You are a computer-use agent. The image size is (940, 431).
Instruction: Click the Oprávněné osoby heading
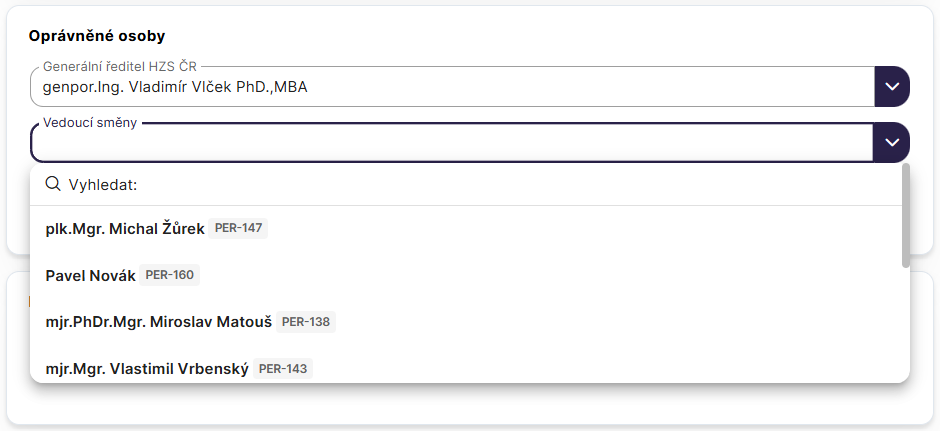[x=97, y=36]
